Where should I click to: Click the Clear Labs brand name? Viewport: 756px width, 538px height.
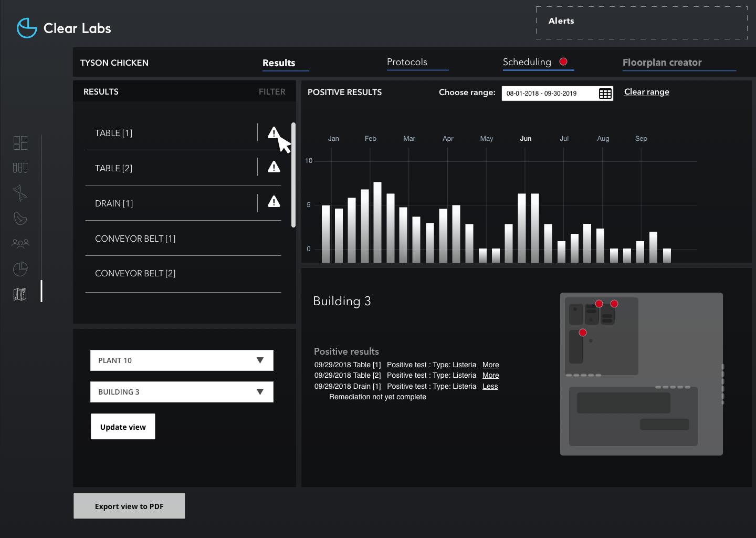77,28
